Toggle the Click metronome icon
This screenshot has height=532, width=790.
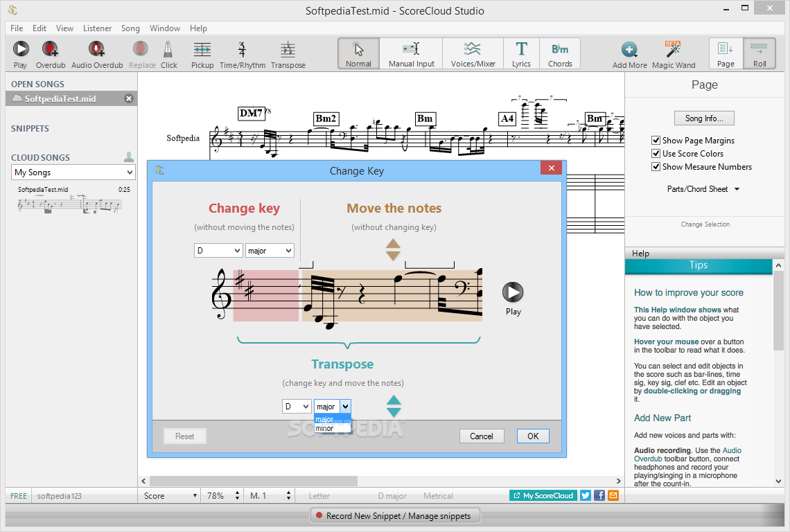(x=168, y=49)
